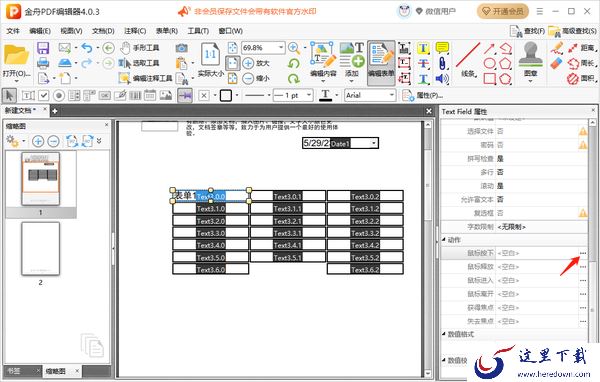Click the speaker sound annotation icon
The height and width of the screenshot is (382, 600).
[x=442, y=79]
